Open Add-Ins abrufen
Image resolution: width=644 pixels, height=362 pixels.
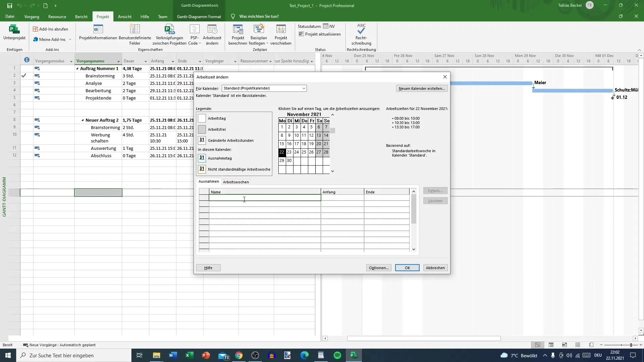50,29
